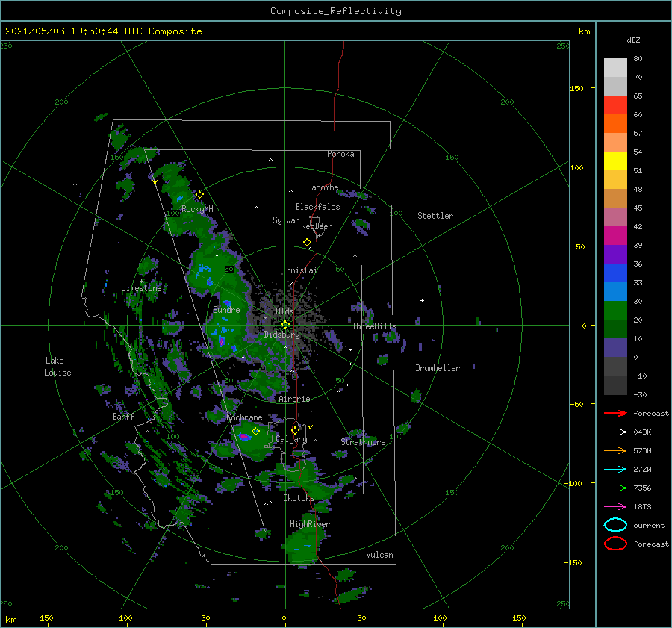Click the Lake Louise label
Image resolution: width=672 pixels, height=628 pixels.
tap(57, 367)
